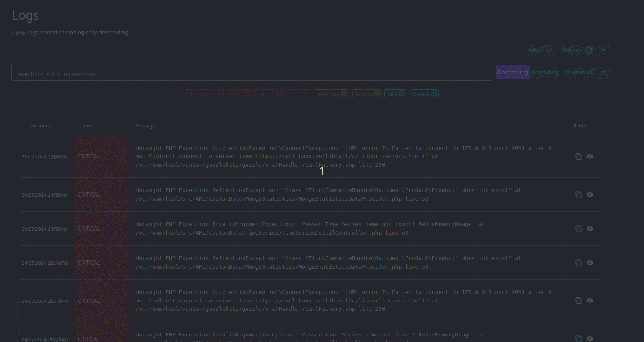The height and width of the screenshot is (342, 644).
Task: Select the 24.07.2024 20:58:50 timestamp cell
Action: point(45,263)
